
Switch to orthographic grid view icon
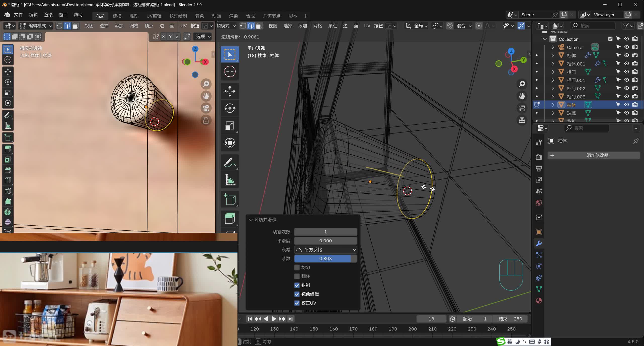[x=522, y=120]
